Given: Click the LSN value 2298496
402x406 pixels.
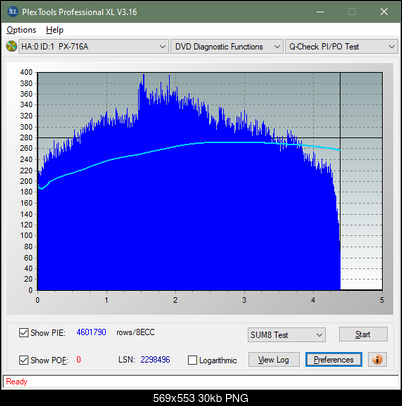Looking at the screenshot, I should 155,360.
